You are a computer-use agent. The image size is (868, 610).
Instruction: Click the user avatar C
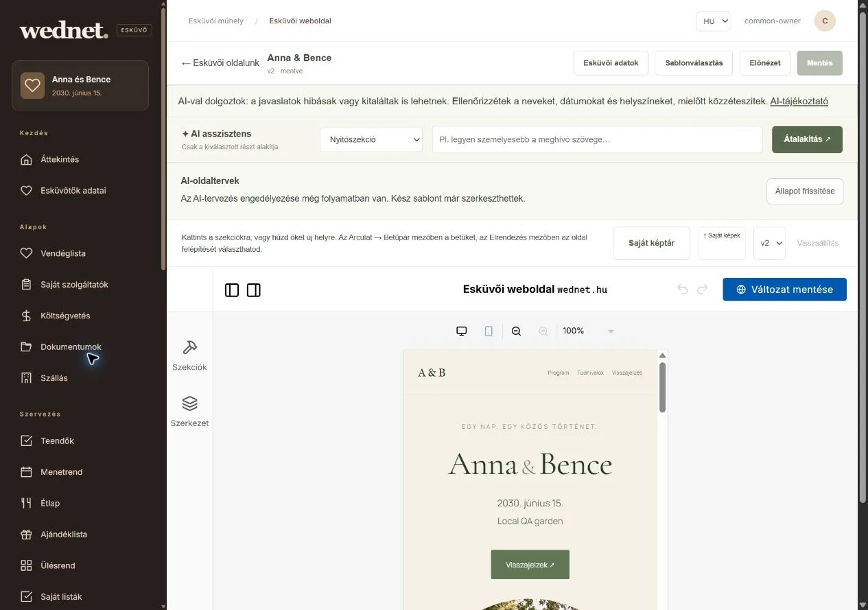tap(825, 21)
